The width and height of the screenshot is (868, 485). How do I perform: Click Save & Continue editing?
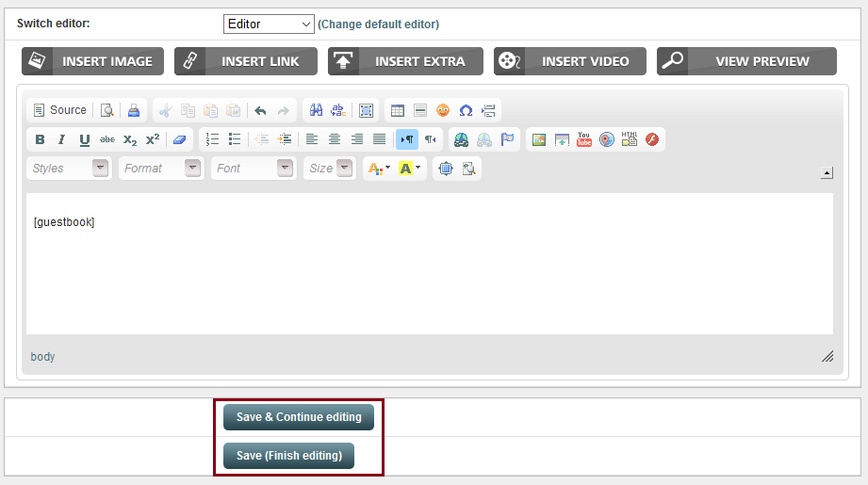(299, 417)
